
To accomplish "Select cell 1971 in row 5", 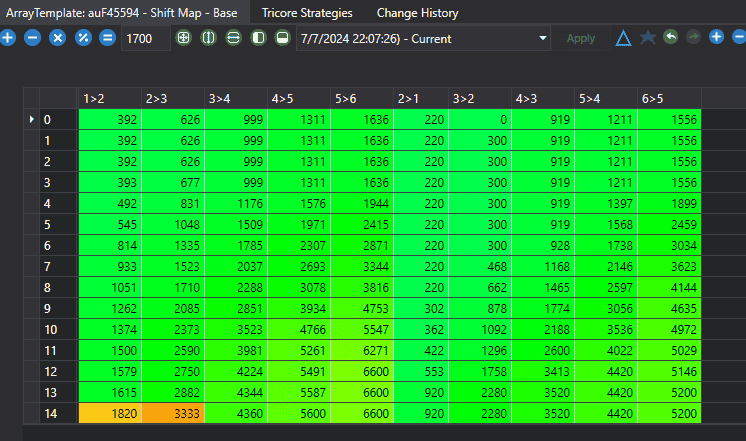I will (299, 225).
